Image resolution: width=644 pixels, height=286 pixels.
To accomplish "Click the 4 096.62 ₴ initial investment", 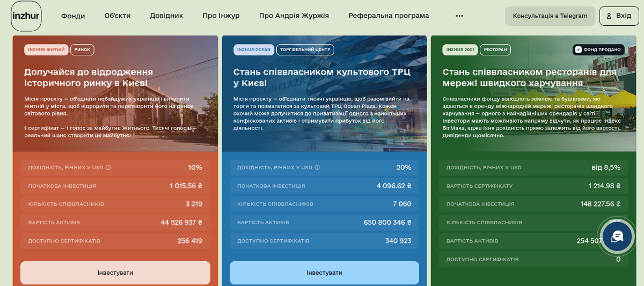I will click(394, 186).
